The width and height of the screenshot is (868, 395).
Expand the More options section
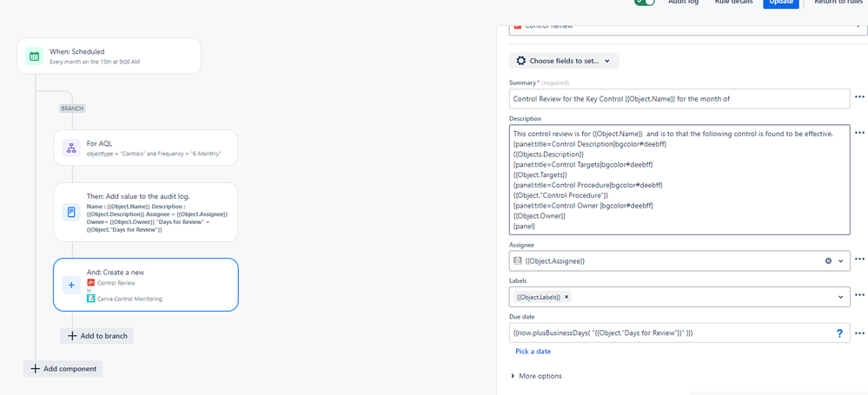(x=536, y=376)
